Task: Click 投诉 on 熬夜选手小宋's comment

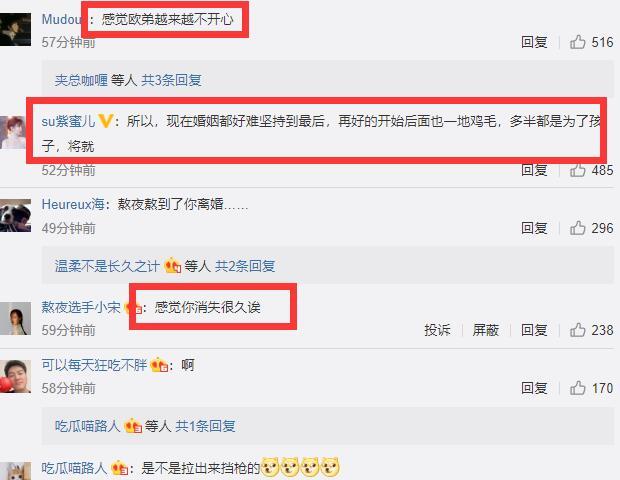Action: (x=437, y=330)
